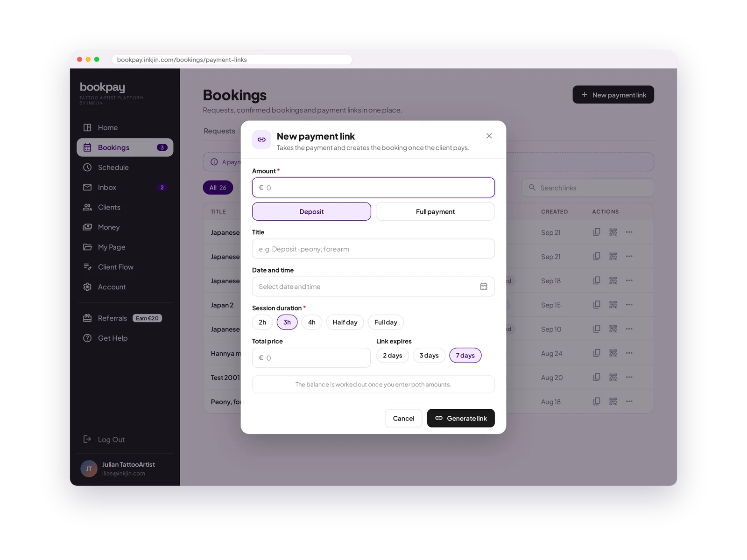Focus the Title input field
This screenshot has width=747, height=560.
(373, 249)
